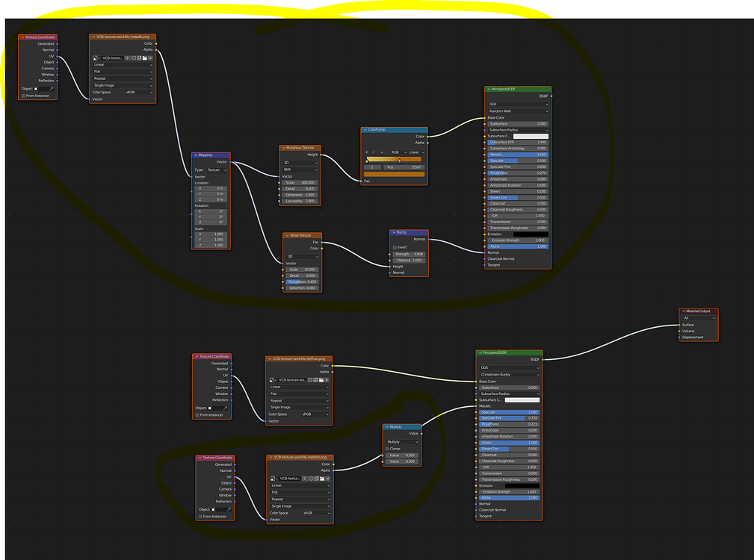Adjust Specular Tint 0.759 slider on Principled BSDF

click(509, 418)
